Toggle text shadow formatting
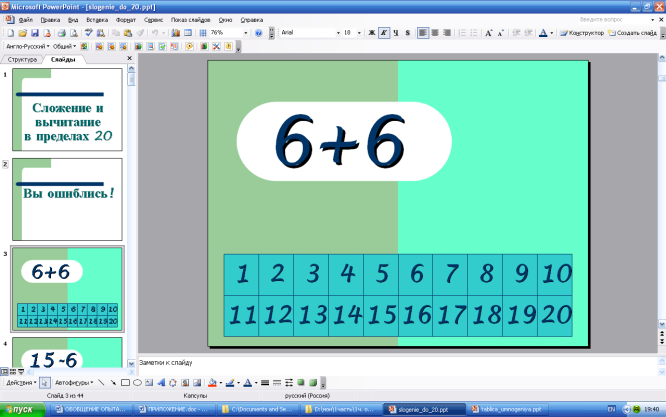This screenshot has height=417, width=666. [x=408, y=33]
